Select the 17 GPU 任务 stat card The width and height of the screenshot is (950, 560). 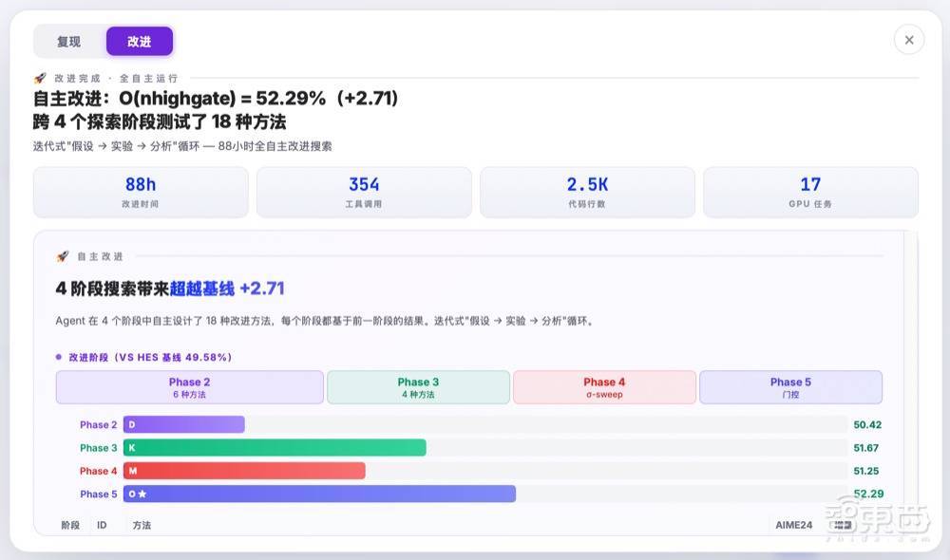(x=810, y=193)
